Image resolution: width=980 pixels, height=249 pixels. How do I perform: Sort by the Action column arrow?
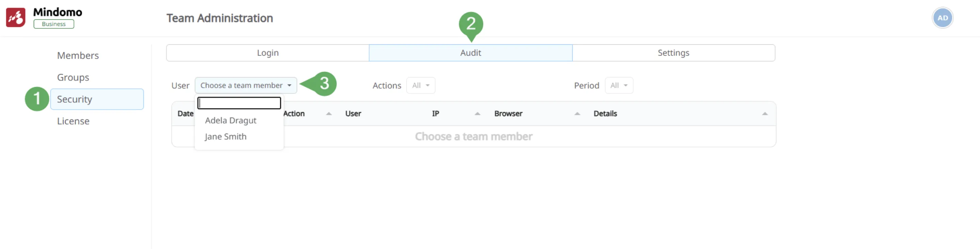point(329,114)
